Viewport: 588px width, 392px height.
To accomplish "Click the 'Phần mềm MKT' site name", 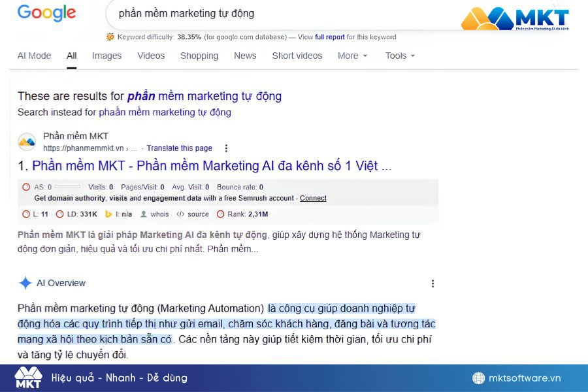I will (76, 136).
